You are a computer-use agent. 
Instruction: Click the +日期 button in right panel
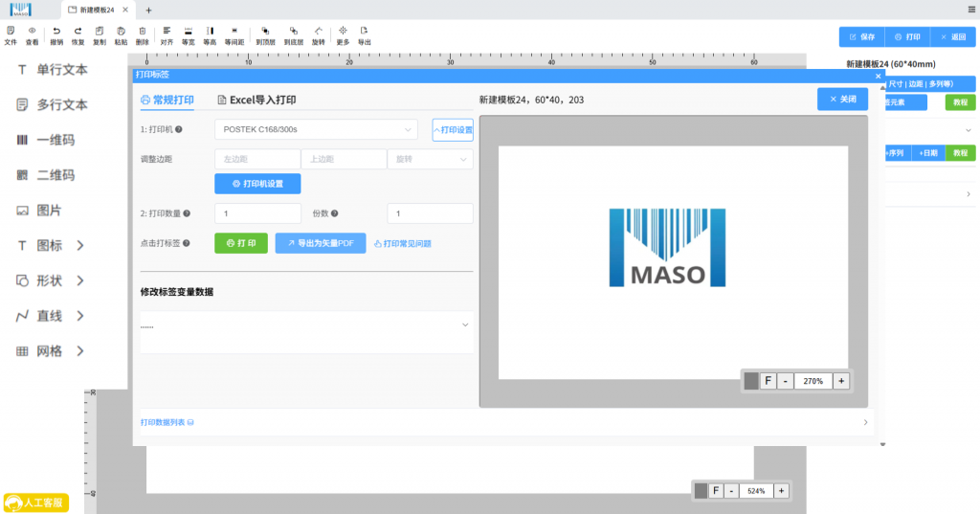point(928,152)
